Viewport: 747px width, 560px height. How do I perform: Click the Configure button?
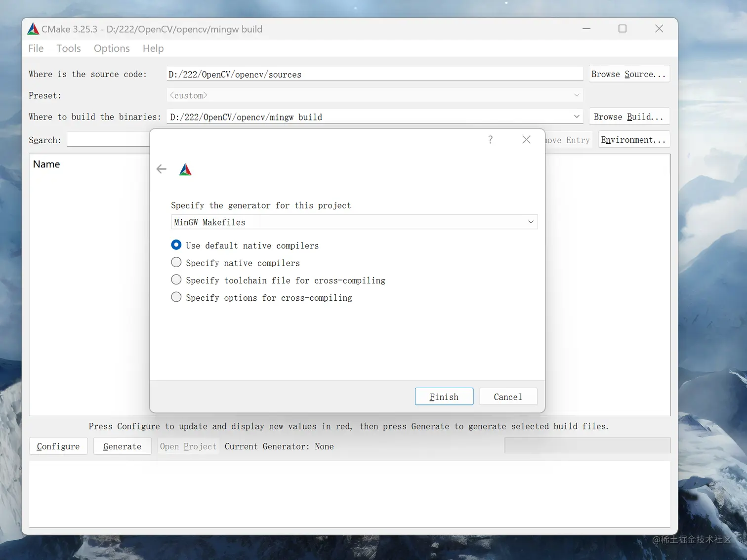58,446
